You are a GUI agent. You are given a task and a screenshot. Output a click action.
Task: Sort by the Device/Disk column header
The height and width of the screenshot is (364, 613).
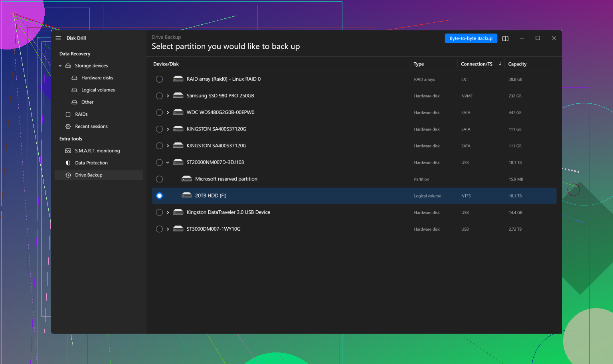pos(166,64)
